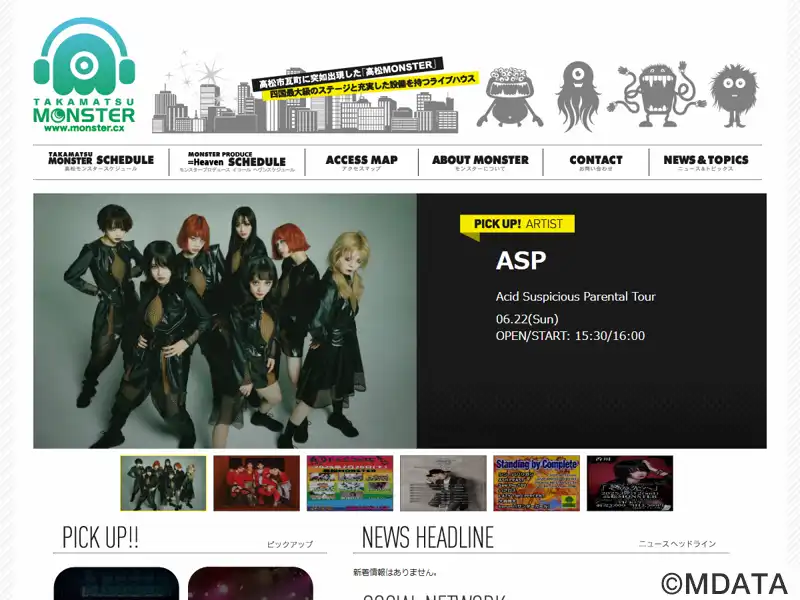The image size is (800, 600).
Task: Click the Takamatsu Monster headphone logo
Action: [84, 75]
